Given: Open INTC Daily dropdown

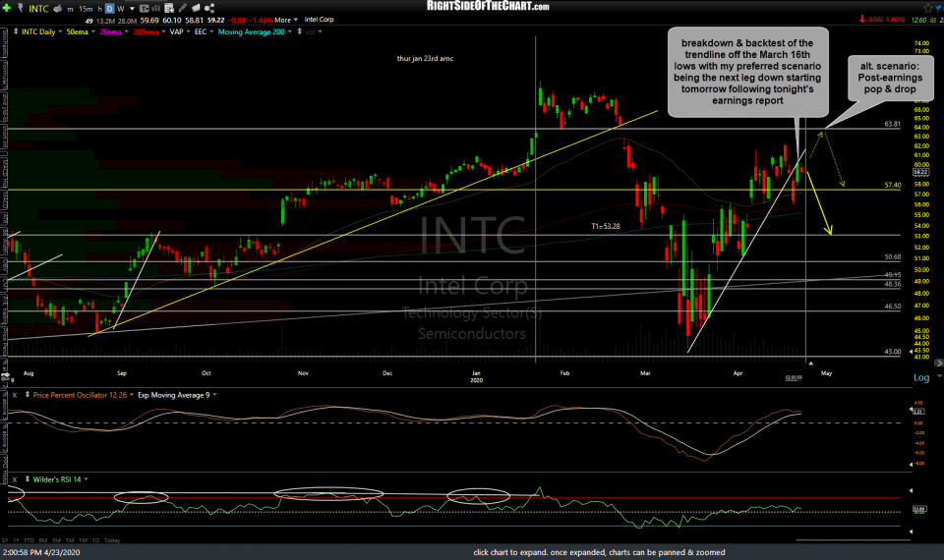Looking at the screenshot, I should 60,31.
